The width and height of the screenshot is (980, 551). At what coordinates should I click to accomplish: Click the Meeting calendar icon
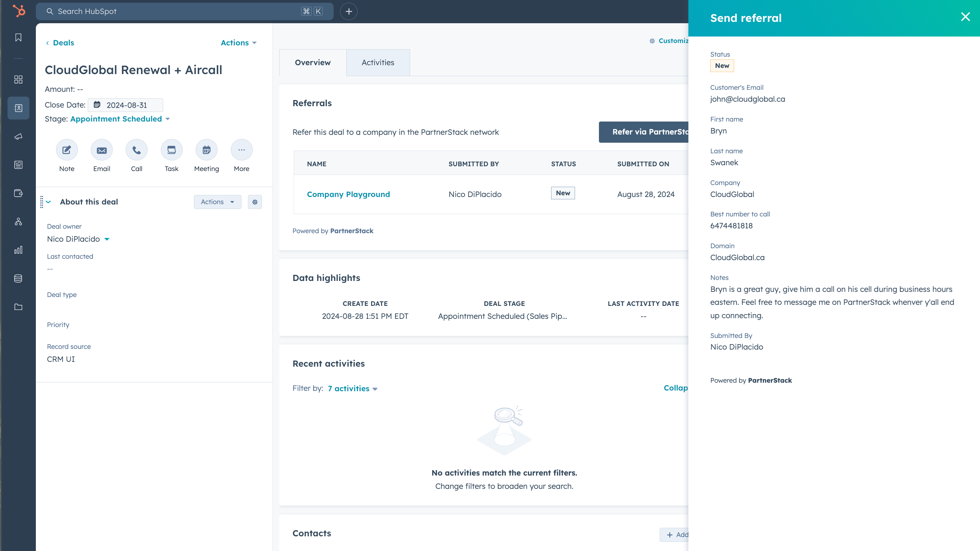click(206, 150)
